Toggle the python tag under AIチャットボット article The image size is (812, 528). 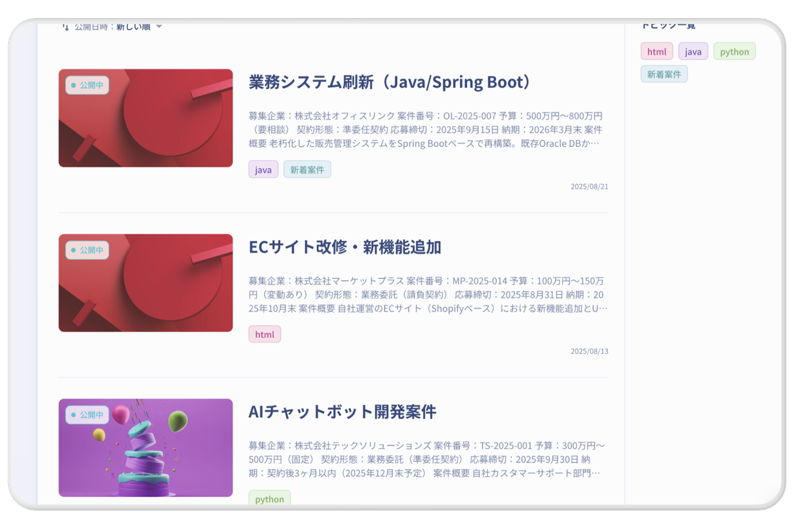pyautogui.click(x=269, y=499)
